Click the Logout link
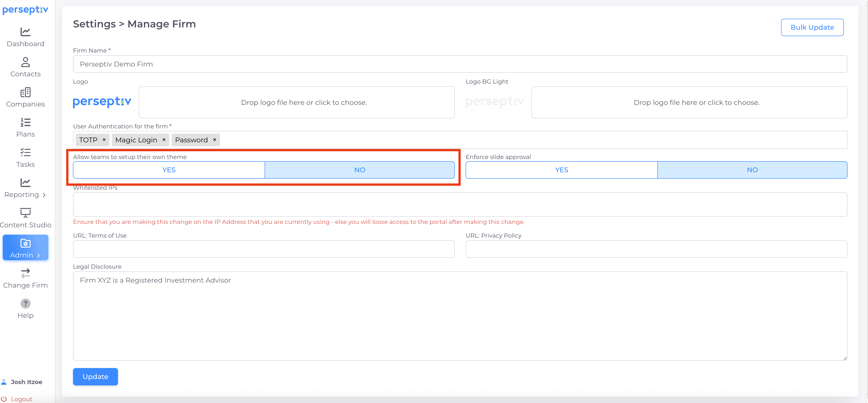868x403 pixels. (x=21, y=399)
